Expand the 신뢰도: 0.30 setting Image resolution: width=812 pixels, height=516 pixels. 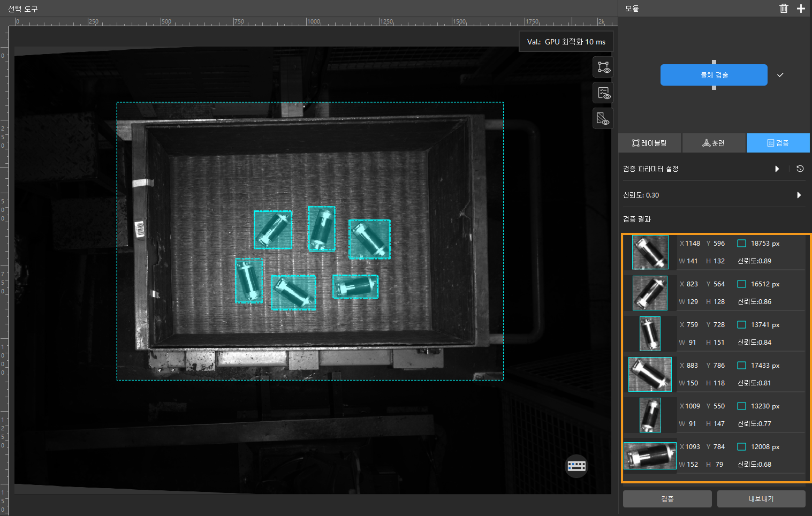coord(799,195)
